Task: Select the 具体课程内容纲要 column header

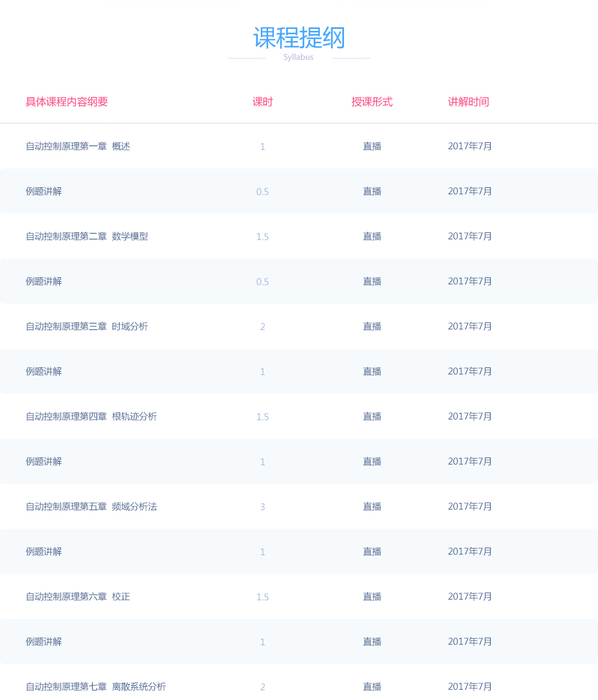Action: click(67, 102)
